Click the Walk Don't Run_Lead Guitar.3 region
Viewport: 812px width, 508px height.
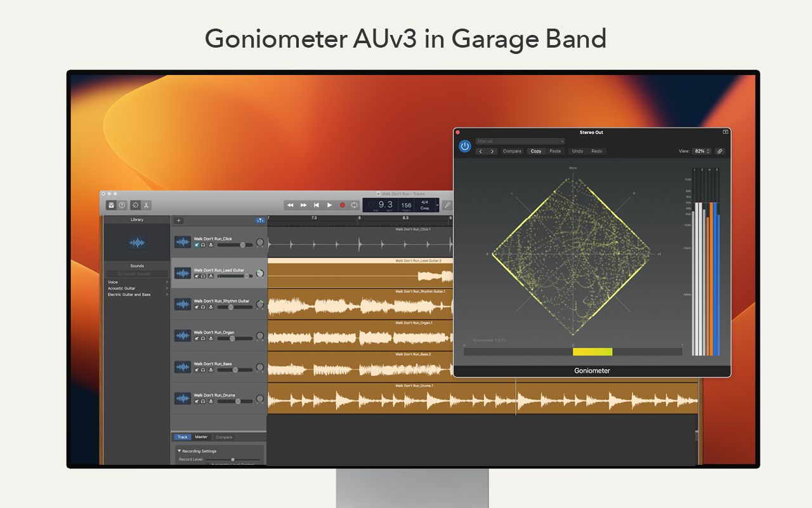tap(360, 273)
